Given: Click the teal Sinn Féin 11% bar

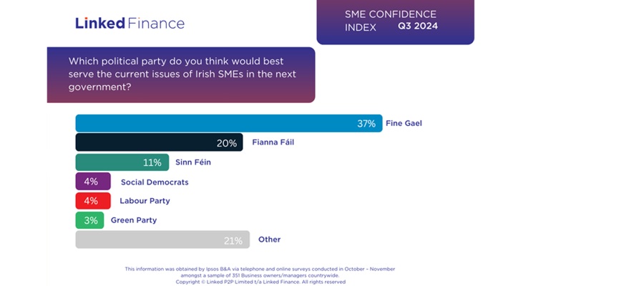Looking at the screenshot, I should 122,162.
